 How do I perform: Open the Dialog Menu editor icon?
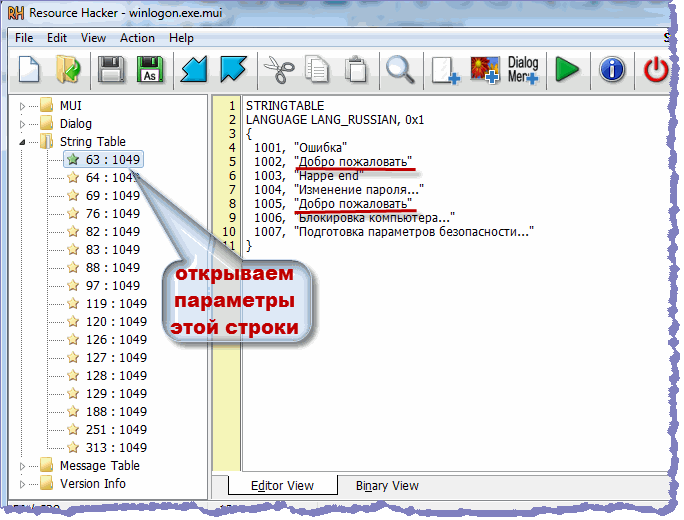pyautogui.click(x=523, y=69)
